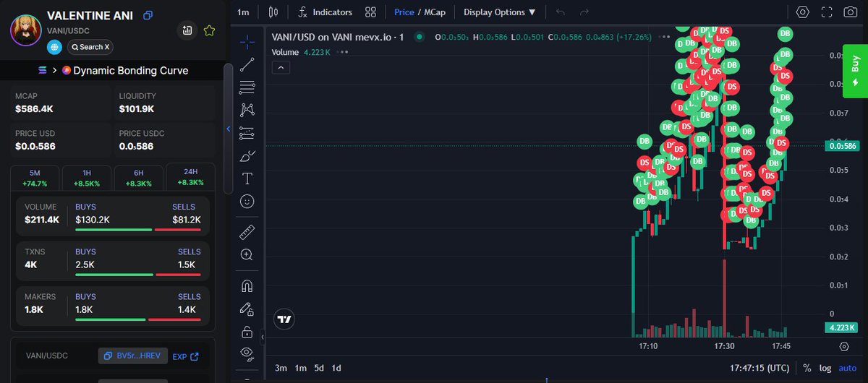Viewport: 868px width, 383px height.
Task: Click the VALENTINE ANI token avatar
Action: pyautogui.click(x=25, y=30)
